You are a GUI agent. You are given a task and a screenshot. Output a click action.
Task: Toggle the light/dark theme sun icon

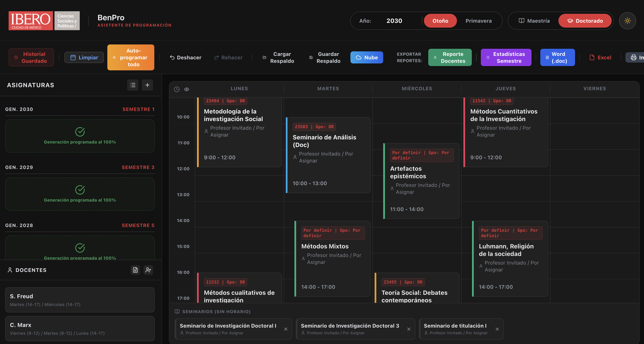pos(627,21)
